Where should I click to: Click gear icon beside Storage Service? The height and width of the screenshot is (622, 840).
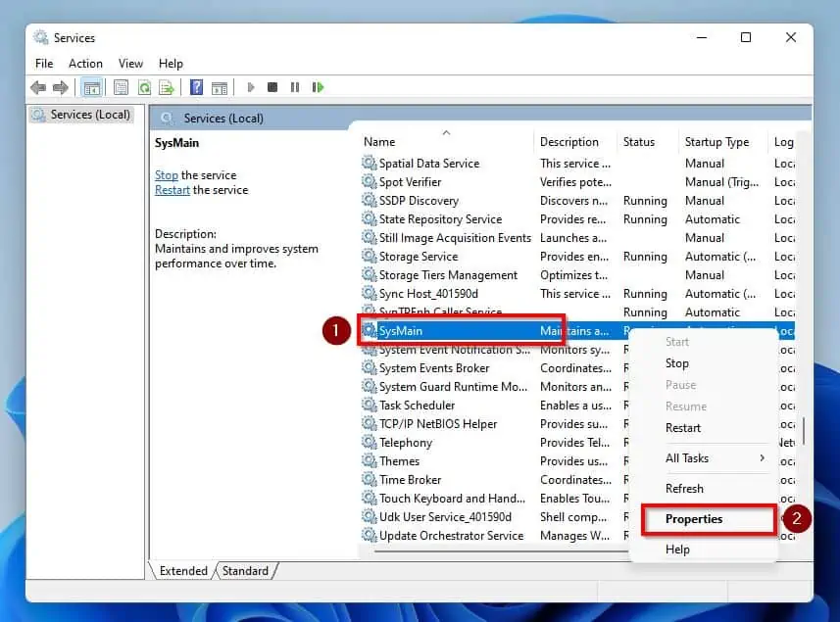pos(369,256)
